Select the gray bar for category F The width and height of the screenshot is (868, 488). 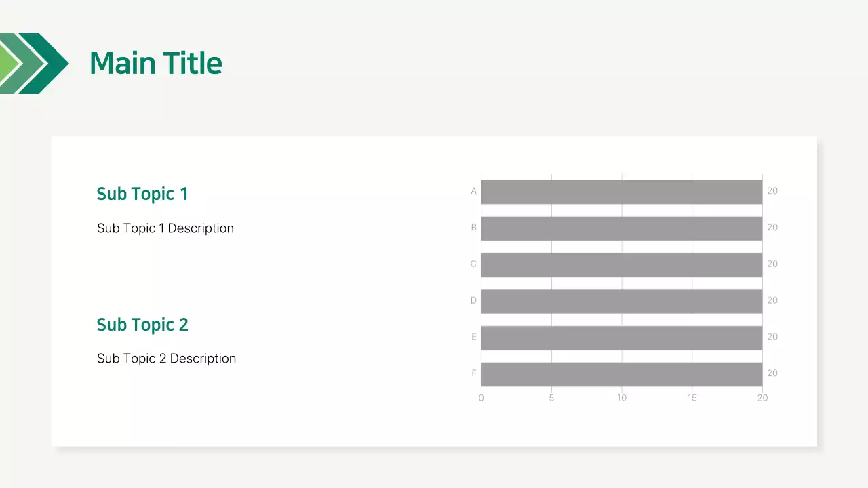pyautogui.click(x=621, y=374)
